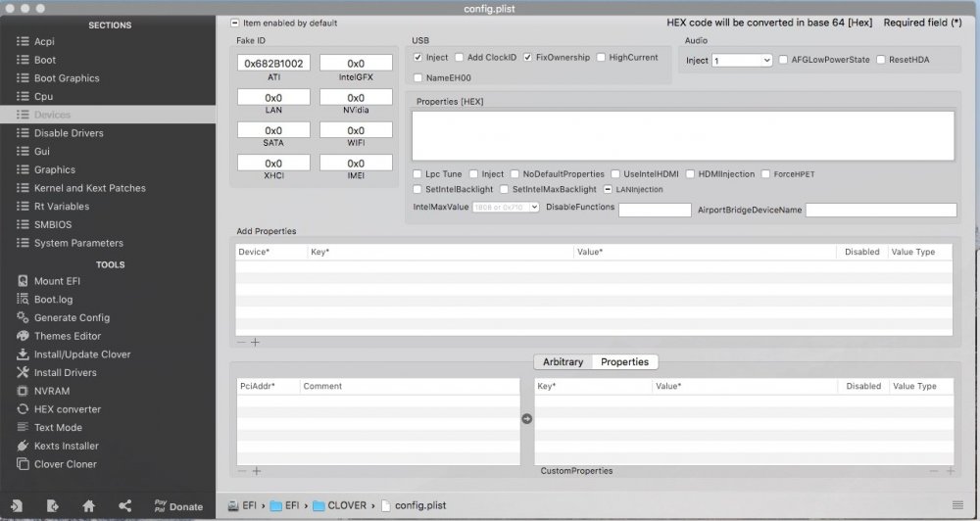This screenshot has width=980, height=521.
Task: Add a row with plus under Add Properties
Action: click(255, 343)
